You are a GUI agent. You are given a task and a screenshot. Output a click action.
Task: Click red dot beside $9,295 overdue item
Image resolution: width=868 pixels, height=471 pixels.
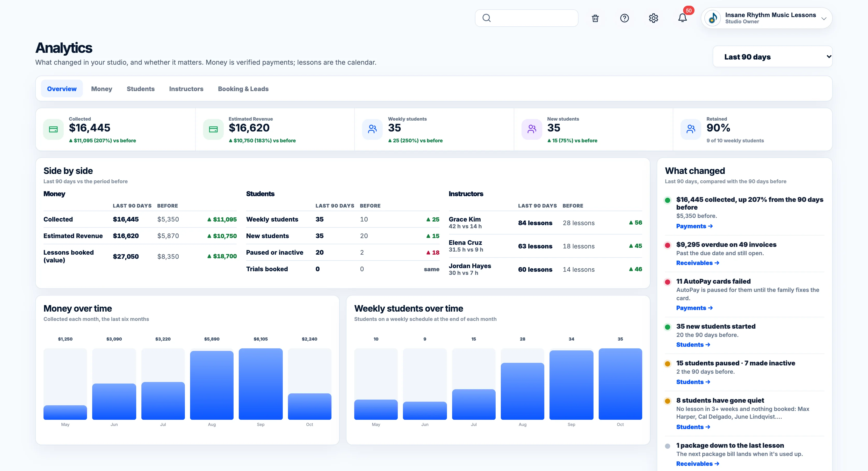(667, 245)
